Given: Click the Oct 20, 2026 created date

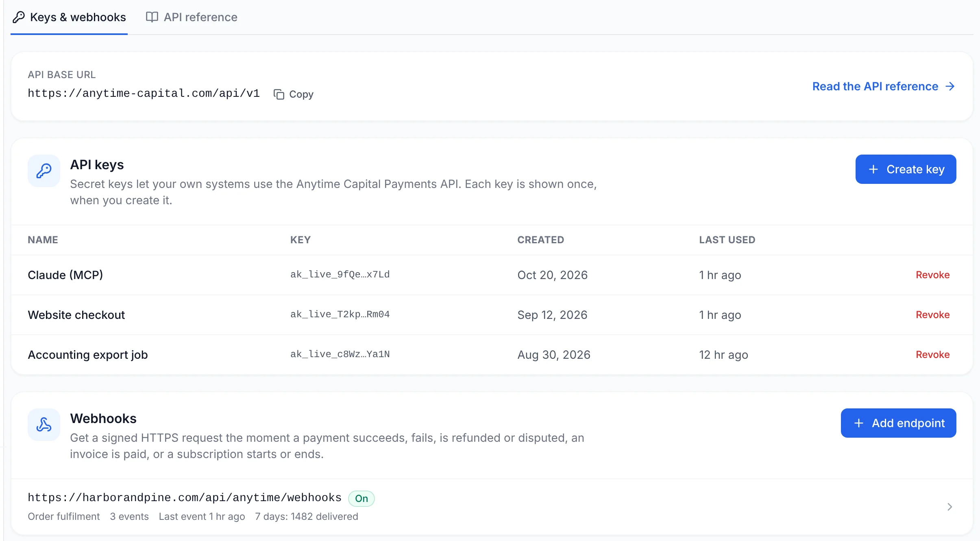Looking at the screenshot, I should click(x=553, y=275).
